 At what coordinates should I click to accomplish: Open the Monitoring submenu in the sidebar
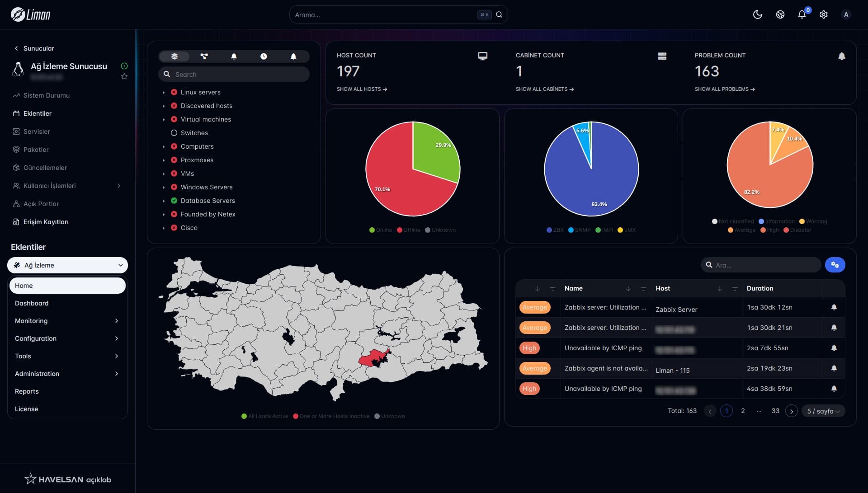[67, 321]
